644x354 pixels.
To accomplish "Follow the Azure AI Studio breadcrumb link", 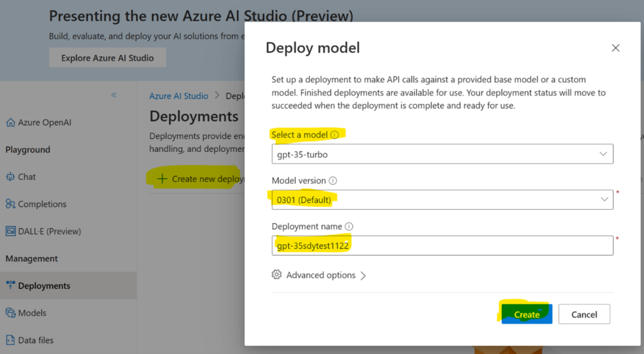I will point(178,95).
